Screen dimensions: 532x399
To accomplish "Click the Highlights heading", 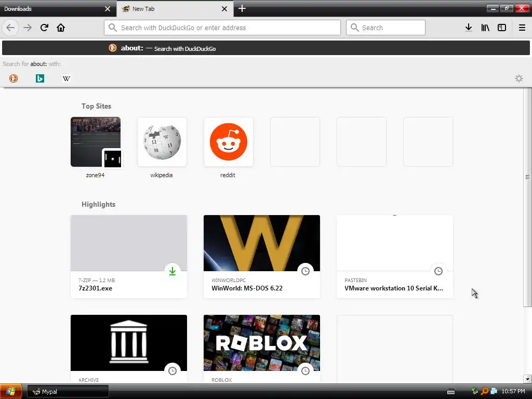I will [x=98, y=204].
